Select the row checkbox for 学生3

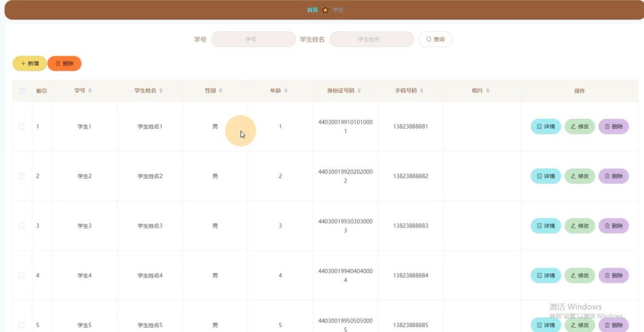coord(22,226)
